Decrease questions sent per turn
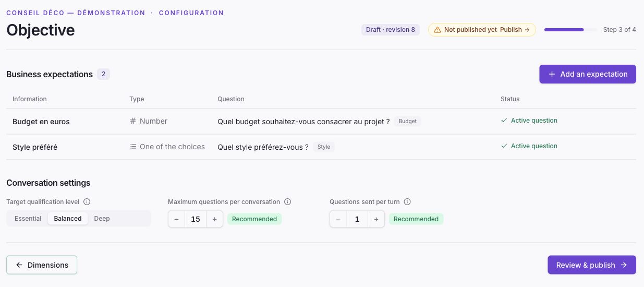Image resolution: width=644 pixels, height=287 pixels. tap(338, 219)
